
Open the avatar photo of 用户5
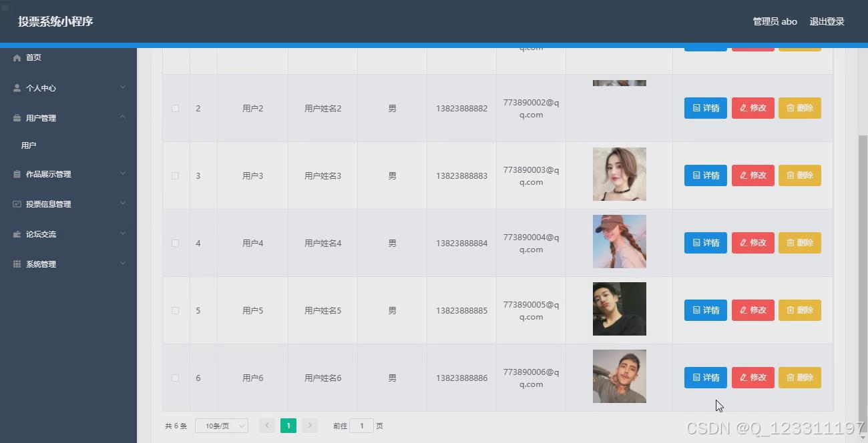pyautogui.click(x=620, y=309)
